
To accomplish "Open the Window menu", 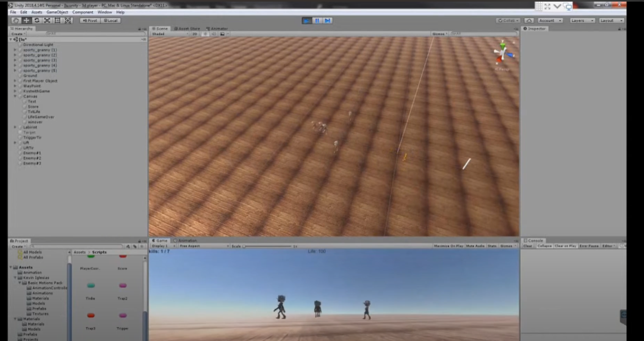I will pyautogui.click(x=104, y=12).
